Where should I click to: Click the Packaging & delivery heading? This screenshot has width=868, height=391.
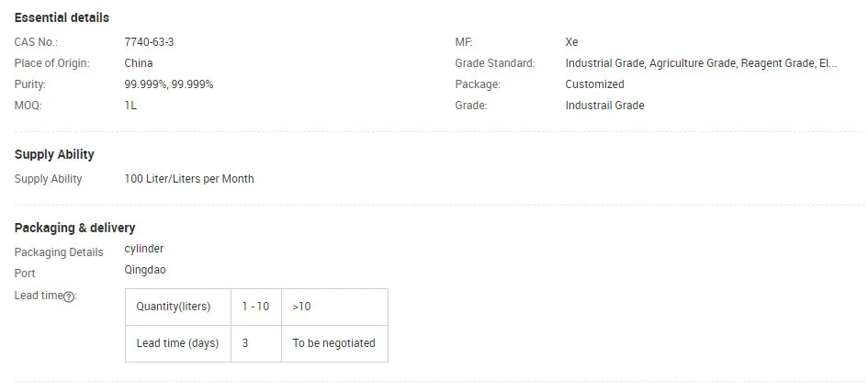coord(74,228)
